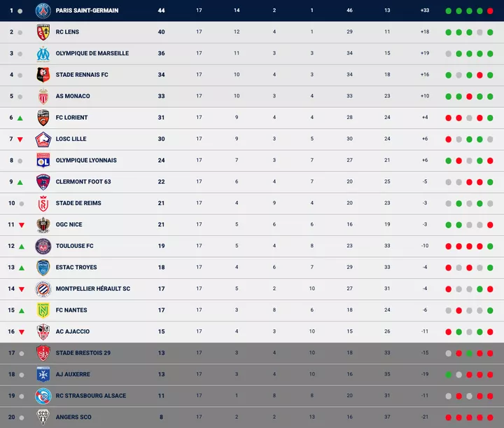The width and height of the screenshot is (504, 428).
Task: Click the green up arrow beside FC Lorient
Action: point(20,118)
